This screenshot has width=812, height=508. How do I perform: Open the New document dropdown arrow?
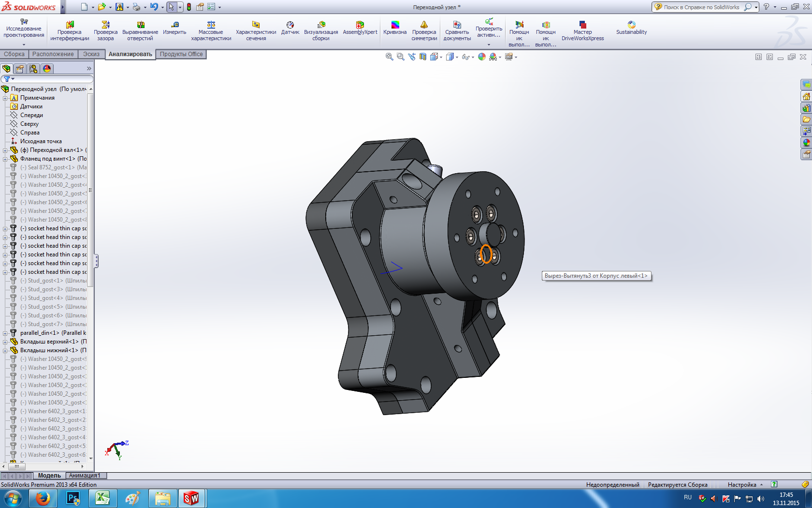(x=93, y=7)
